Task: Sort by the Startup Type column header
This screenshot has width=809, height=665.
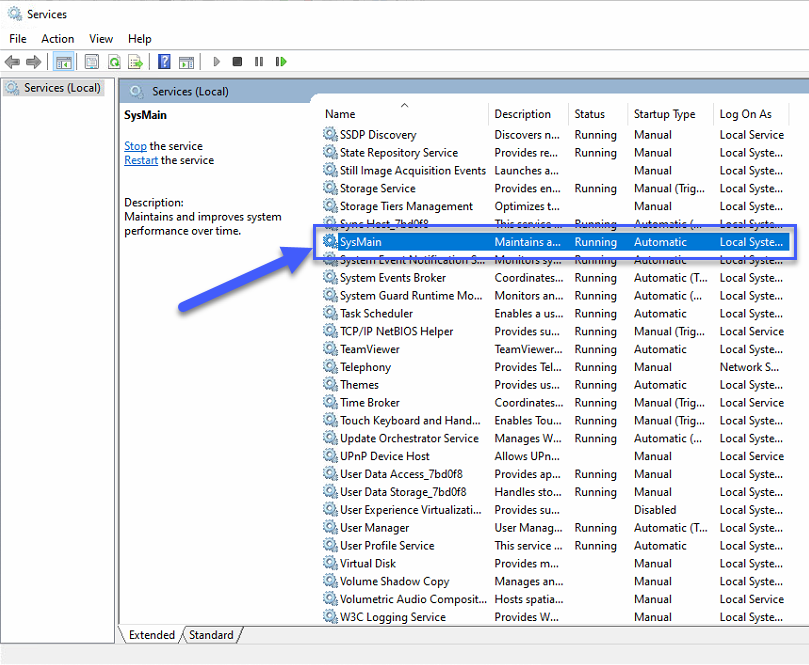Action: click(x=670, y=113)
